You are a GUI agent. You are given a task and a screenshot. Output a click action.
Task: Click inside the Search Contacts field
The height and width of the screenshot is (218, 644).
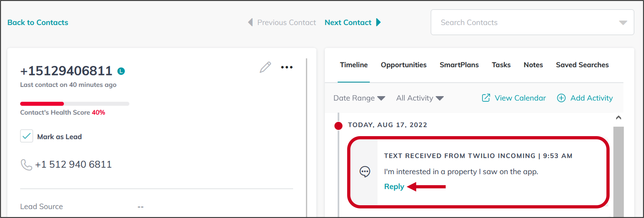[487, 22]
